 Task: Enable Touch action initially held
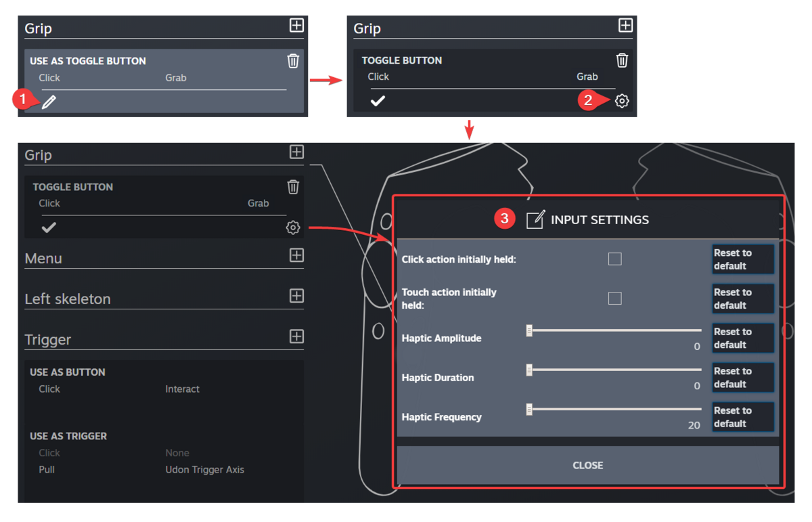(614, 298)
